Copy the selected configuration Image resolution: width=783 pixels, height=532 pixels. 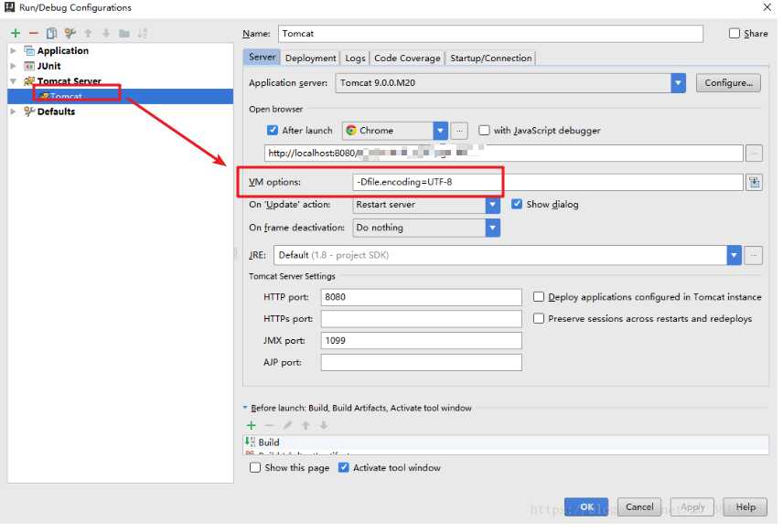(51, 33)
